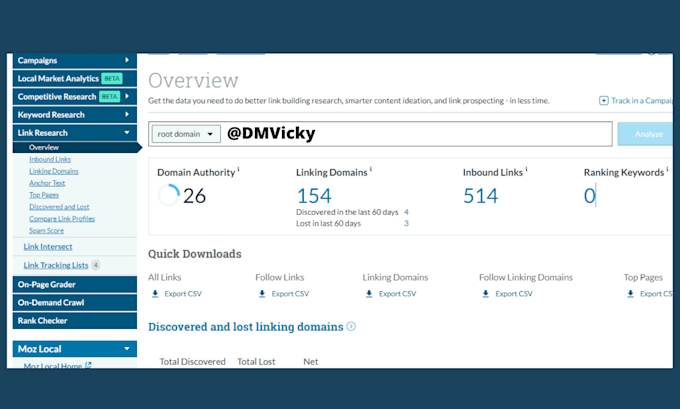Click Follow Linking Domains download icon

pyautogui.click(x=486, y=294)
